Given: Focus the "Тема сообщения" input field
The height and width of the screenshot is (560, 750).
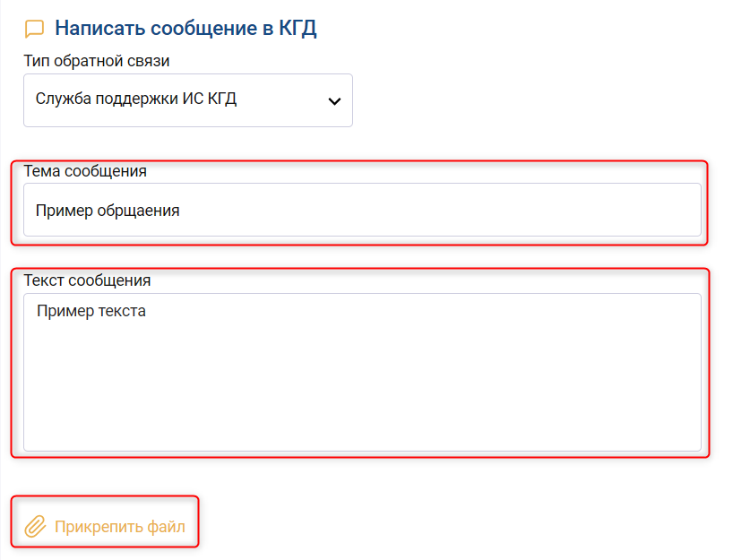Looking at the screenshot, I should point(362,211).
